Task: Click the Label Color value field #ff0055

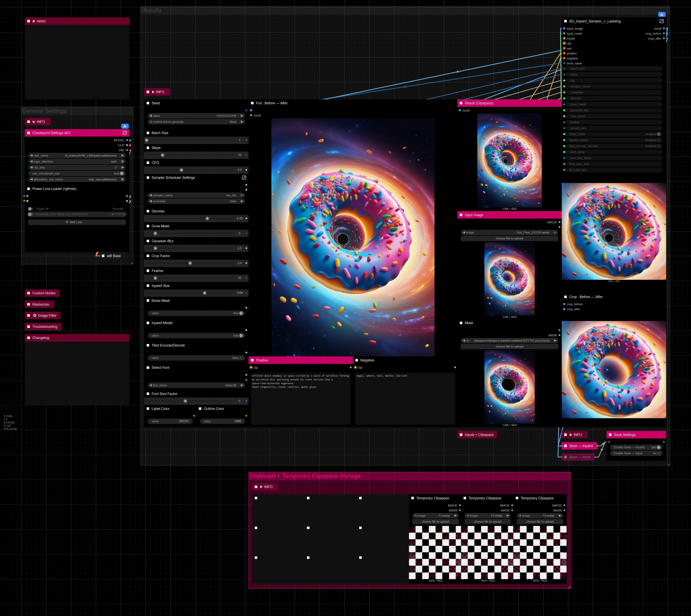Action: pyautogui.click(x=170, y=421)
